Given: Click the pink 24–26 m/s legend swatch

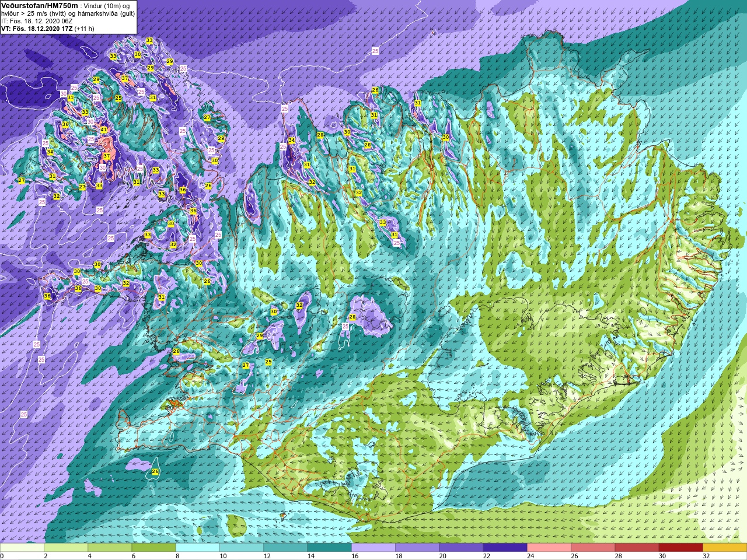Looking at the screenshot, I should (x=549, y=548).
